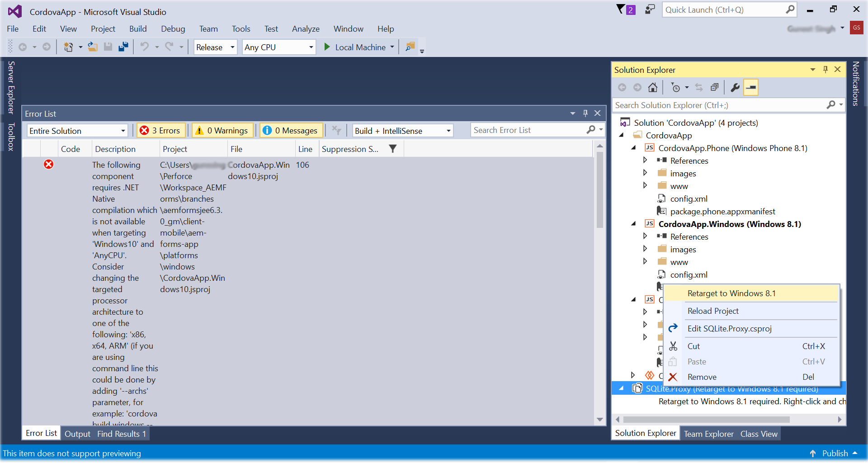The image size is (868, 463).
Task: Click the Description column header
Action: [x=126, y=149]
